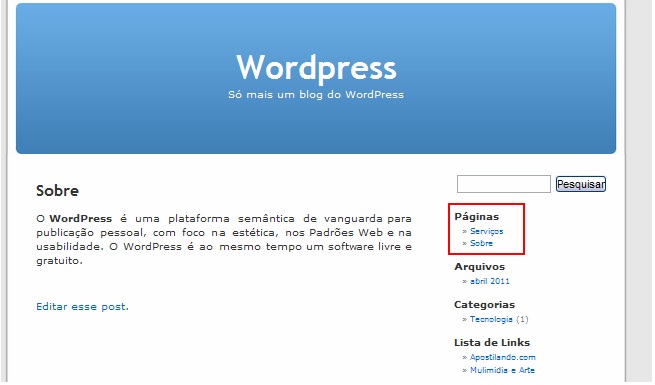Click the search input field
The width and height of the screenshot is (655, 385).
[x=503, y=184]
